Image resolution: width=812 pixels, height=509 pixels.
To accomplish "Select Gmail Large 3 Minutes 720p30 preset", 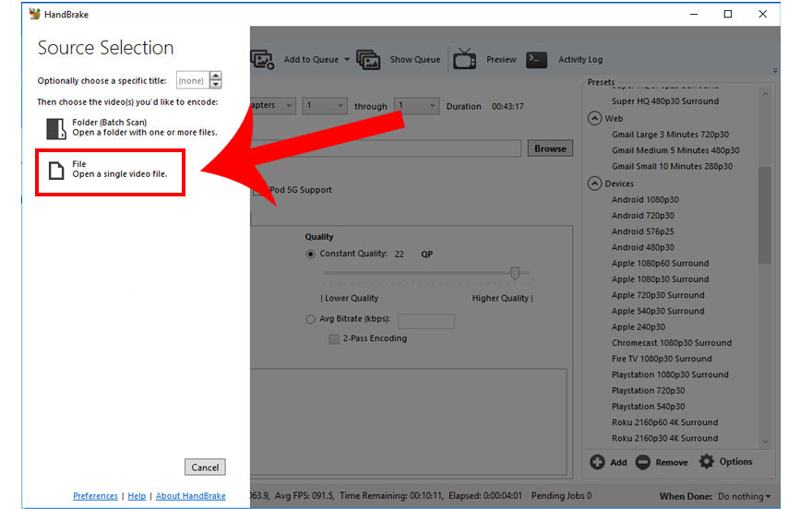I will pyautogui.click(x=670, y=135).
